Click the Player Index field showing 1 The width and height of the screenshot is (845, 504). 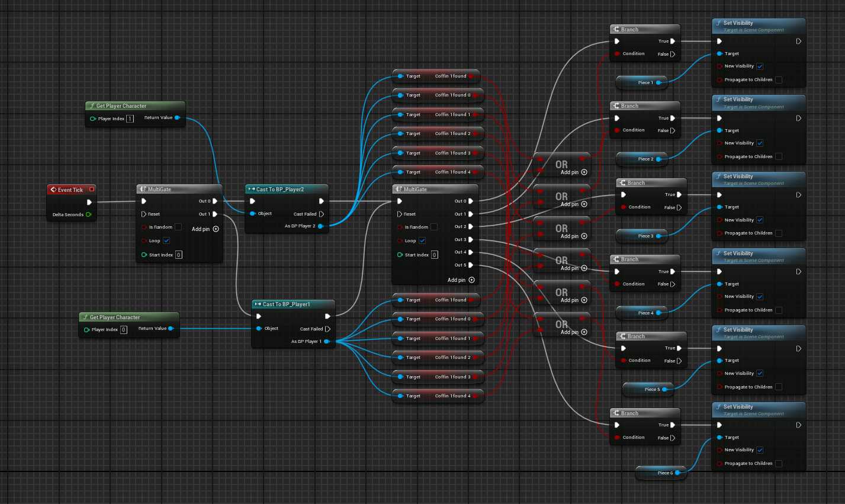tap(130, 118)
